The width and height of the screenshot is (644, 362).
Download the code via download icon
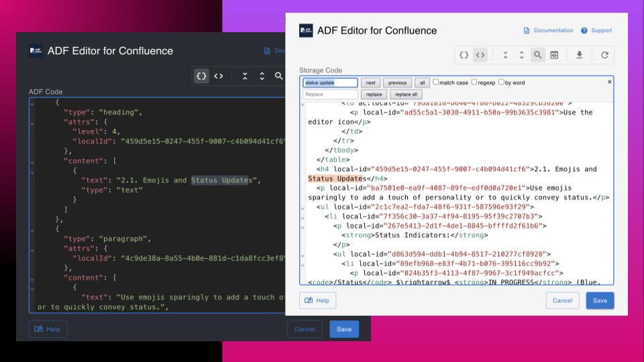[579, 55]
